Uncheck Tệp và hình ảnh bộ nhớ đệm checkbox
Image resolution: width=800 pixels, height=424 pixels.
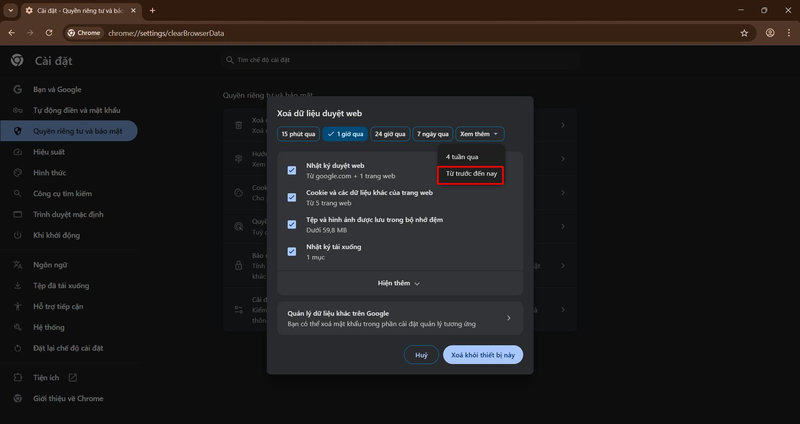pos(292,225)
